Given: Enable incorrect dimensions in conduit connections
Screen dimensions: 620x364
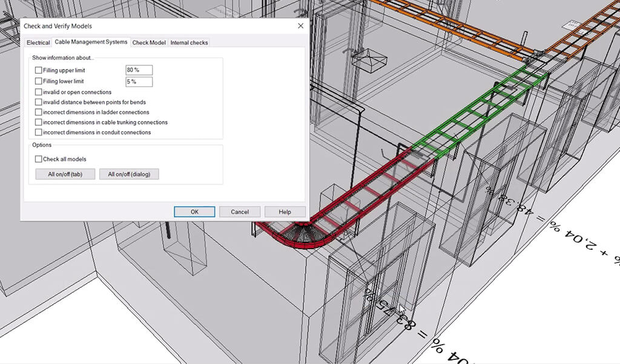Looking at the screenshot, I should pyautogui.click(x=39, y=132).
